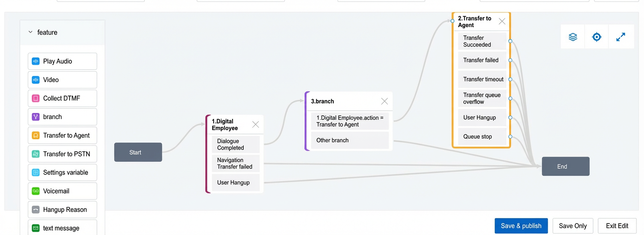Viewport: 644px width, 235px height.
Task: Close the 1.Digital Employee node
Action: coord(255,124)
